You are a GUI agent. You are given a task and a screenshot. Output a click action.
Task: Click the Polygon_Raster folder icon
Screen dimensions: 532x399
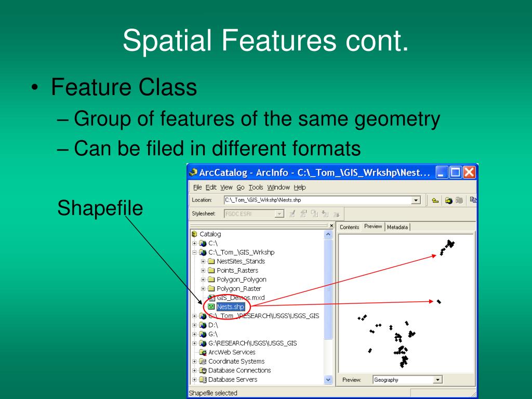211,289
